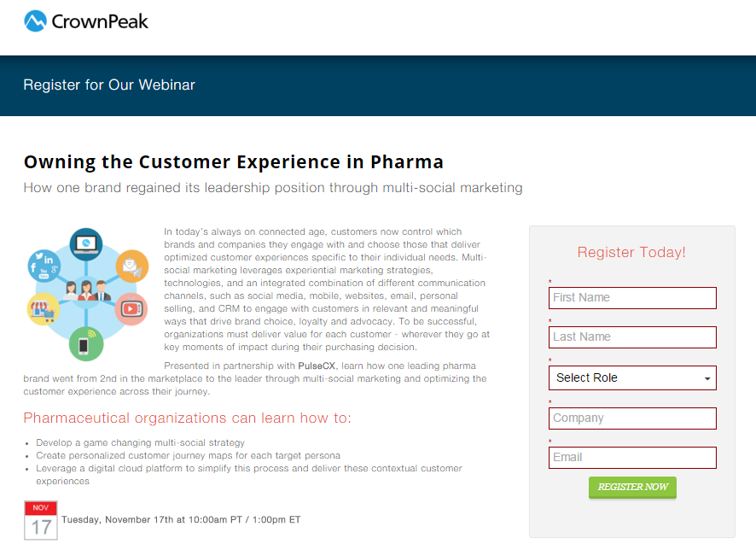Open the Select Role dropdown
The image size is (756, 550).
coord(632,377)
